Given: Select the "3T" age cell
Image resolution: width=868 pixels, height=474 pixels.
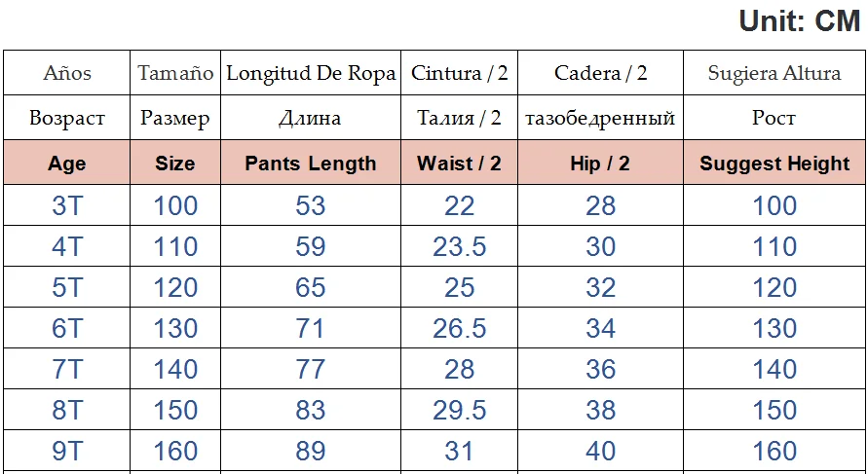Looking at the screenshot, I should click(67, 205).
